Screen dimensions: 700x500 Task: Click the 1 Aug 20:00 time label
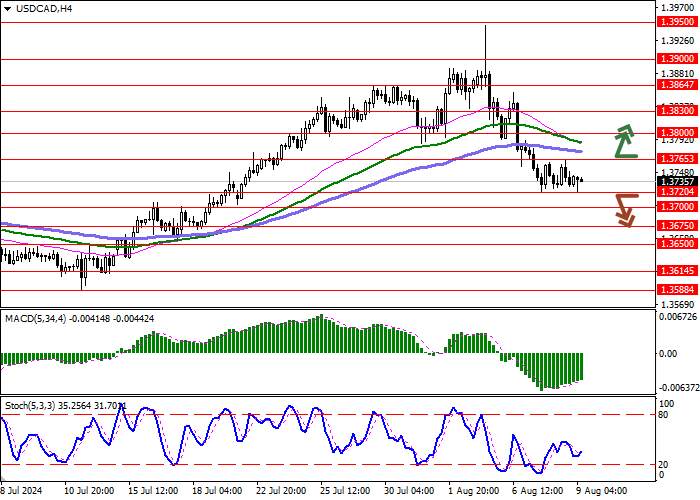click(472, 491)
